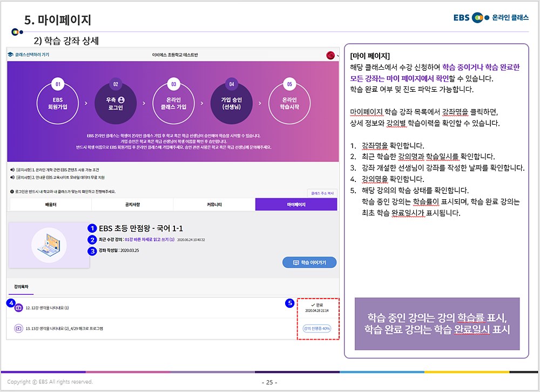
Task: Switch to the 공지사항 tab
Action: 132,204
